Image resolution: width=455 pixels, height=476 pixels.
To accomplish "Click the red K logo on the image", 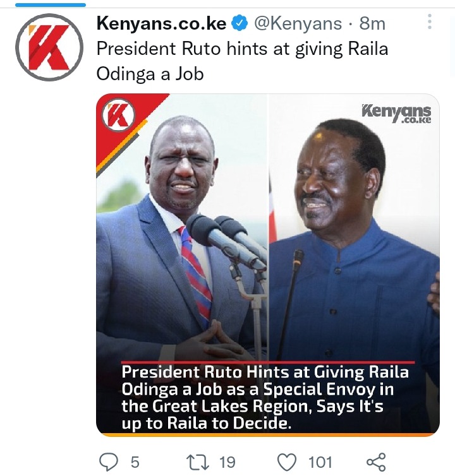I will click(118, 116).
